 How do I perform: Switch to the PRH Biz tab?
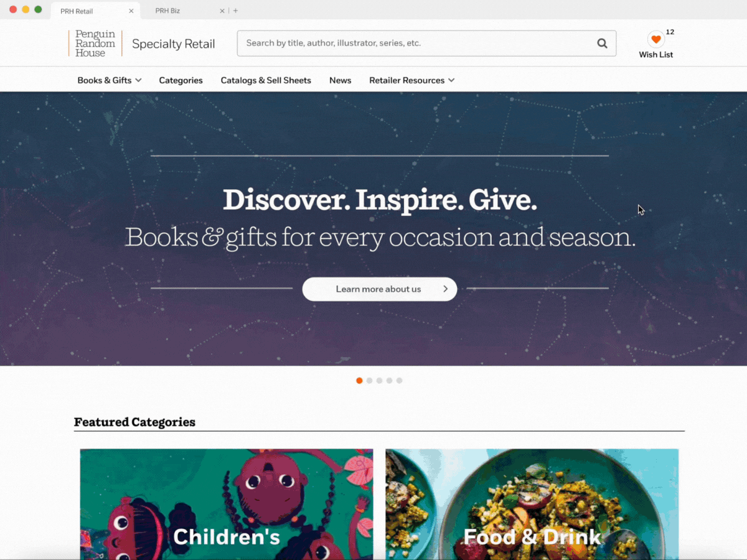point(167,11)
